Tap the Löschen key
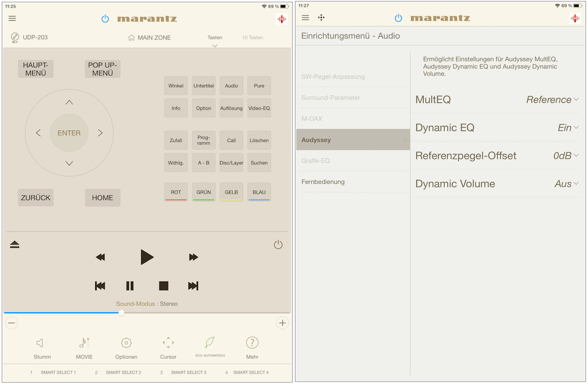588x384 pixels. (259, 140)
